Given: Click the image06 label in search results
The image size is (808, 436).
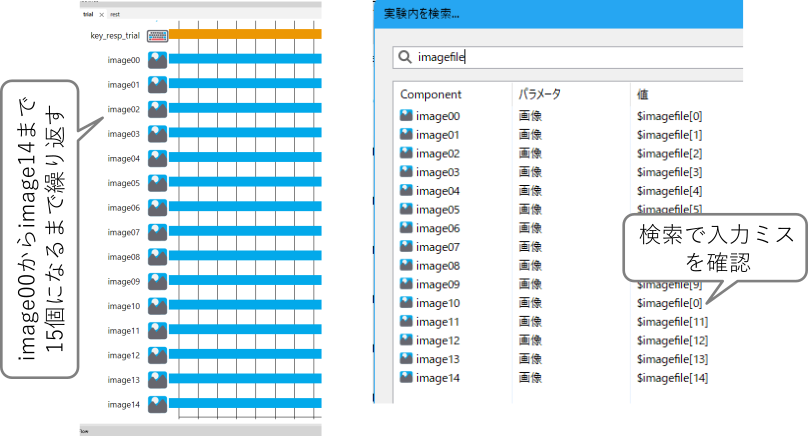Looking at the screenshot, I should (437, 228).
